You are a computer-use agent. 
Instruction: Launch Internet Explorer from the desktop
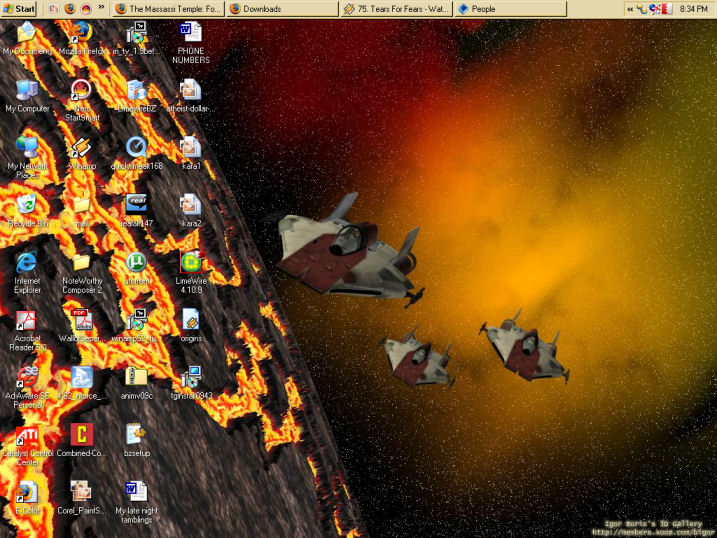[x=27, y=272]
